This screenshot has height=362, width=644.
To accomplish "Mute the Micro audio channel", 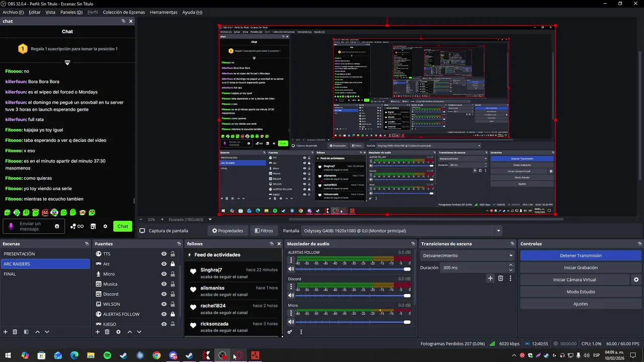I will (x=291, y=322).
